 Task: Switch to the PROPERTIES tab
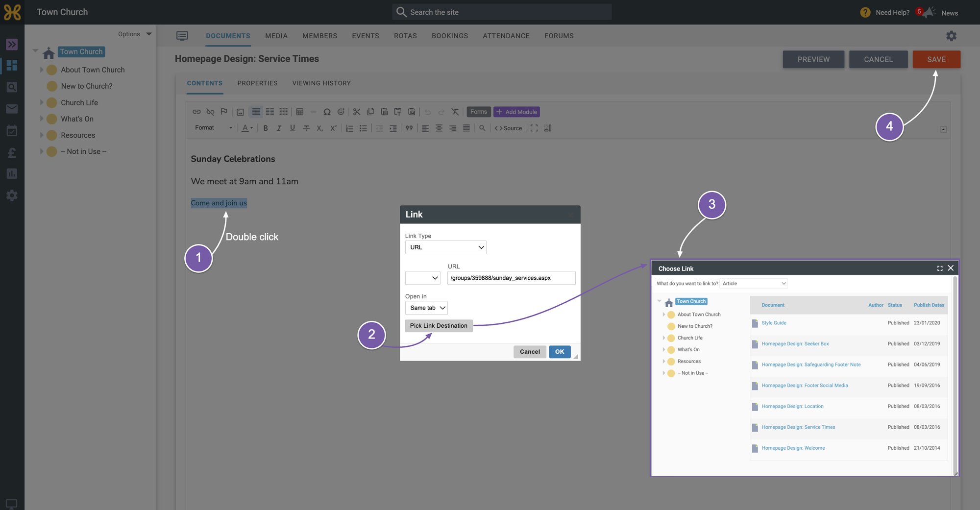pyautogui.click(x=257, y=83)
